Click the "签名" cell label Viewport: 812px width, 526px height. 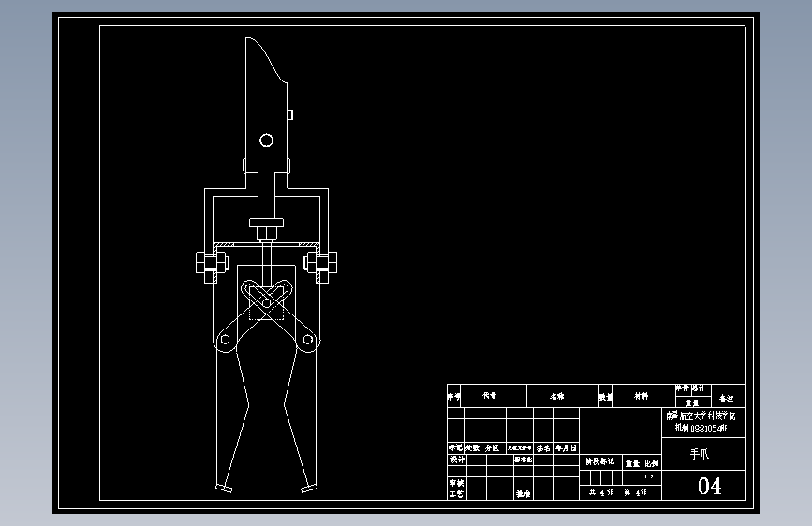point(543,448)
